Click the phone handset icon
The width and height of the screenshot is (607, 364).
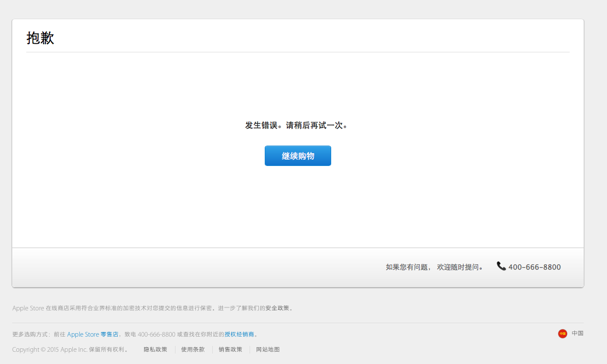point(501,266)
